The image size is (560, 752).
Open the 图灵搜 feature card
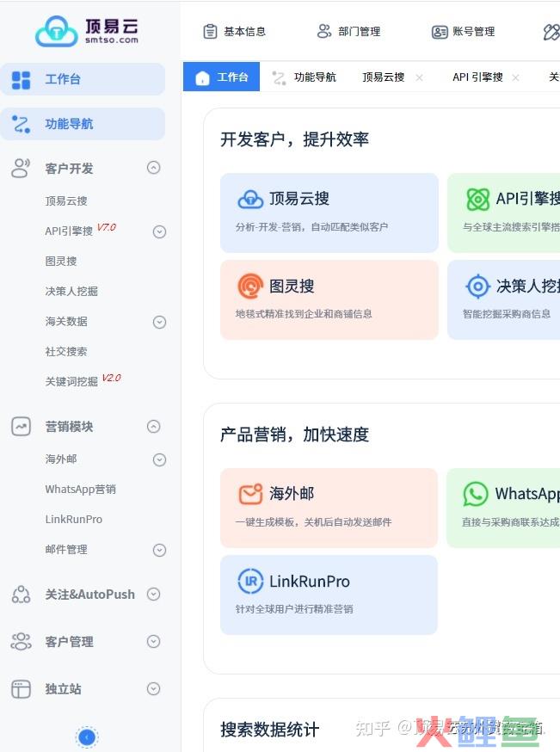tap(329, 299)
